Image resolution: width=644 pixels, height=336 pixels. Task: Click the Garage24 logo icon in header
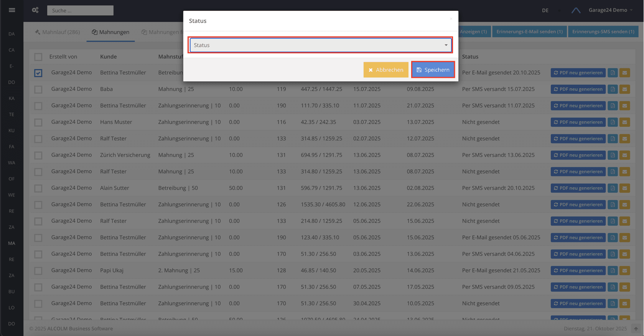576,10
